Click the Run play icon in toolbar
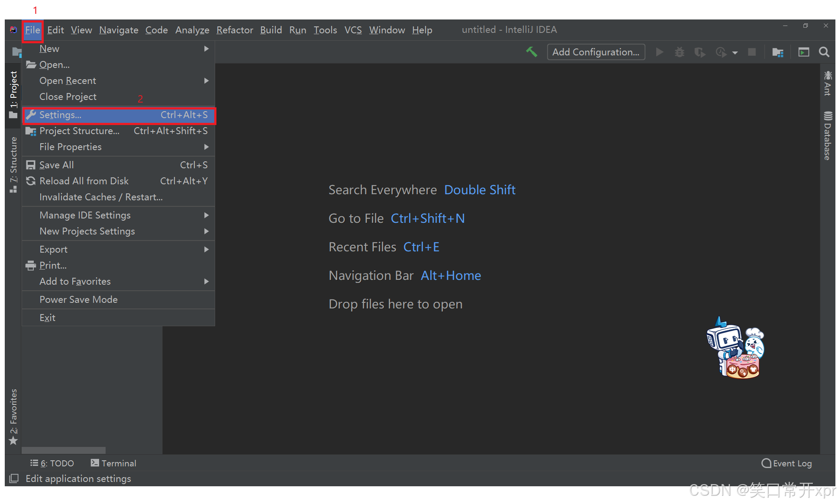 (660, 52)
